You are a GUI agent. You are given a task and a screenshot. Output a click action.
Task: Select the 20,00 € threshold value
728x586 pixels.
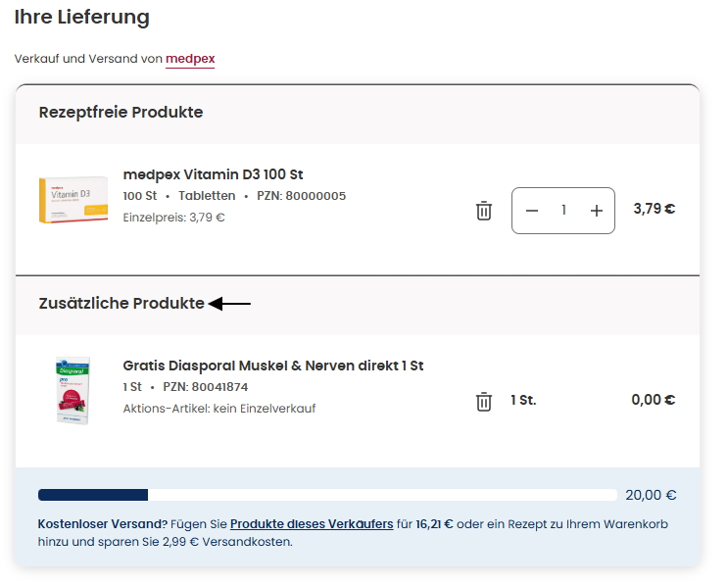(x=651, y=495)
